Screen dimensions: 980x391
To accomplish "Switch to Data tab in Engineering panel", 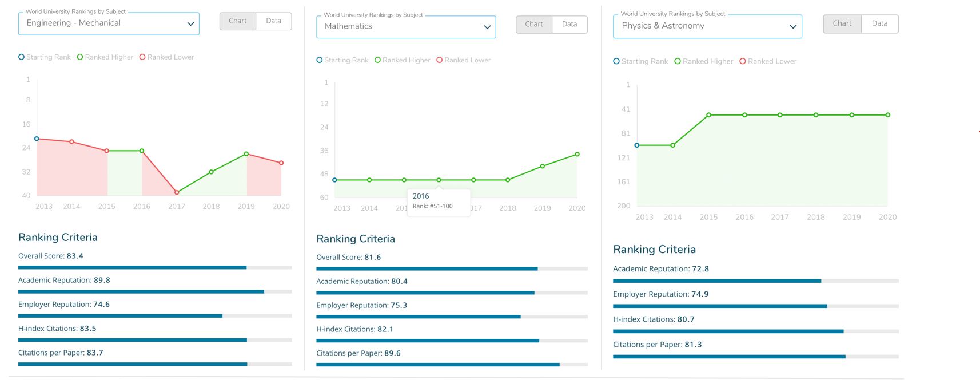I will pyautogui.click(x=273, y=21).
